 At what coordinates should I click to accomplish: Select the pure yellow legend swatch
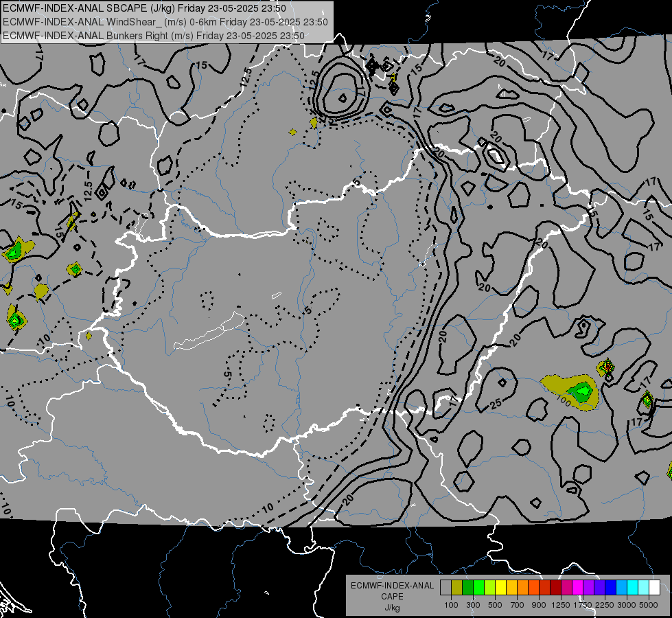tap(500, 588)
